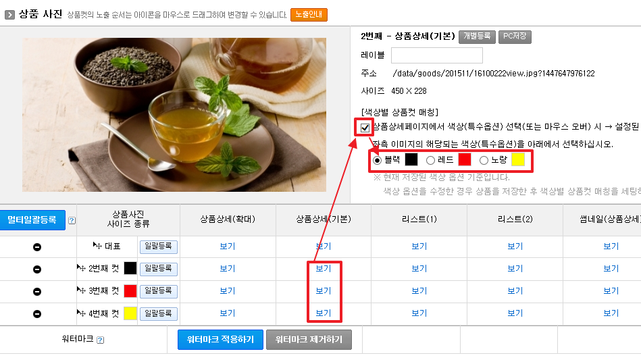Click the 레이블 text input field
This screenshot has width=641, height=364.
pyautogui.click(x=436, y=55)
